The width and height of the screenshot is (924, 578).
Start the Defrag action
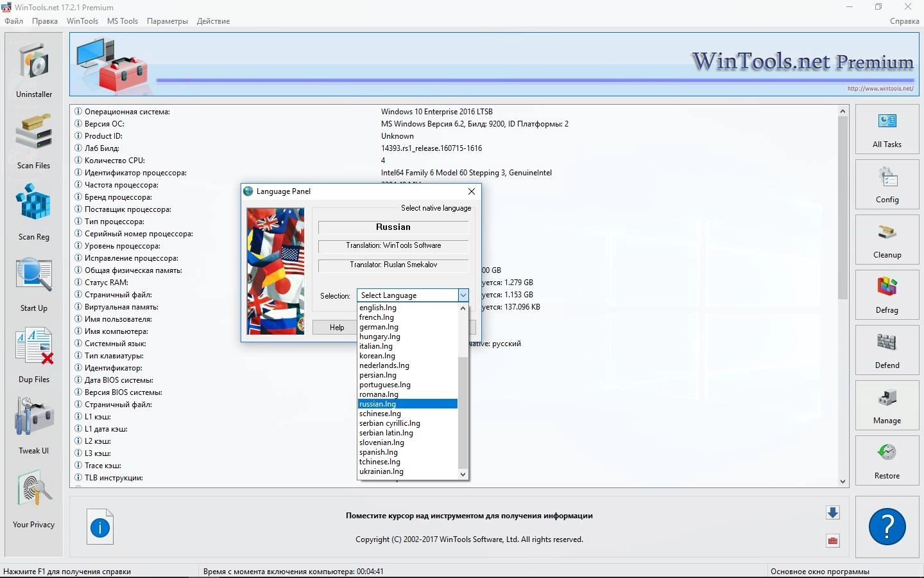click(887, 295)
